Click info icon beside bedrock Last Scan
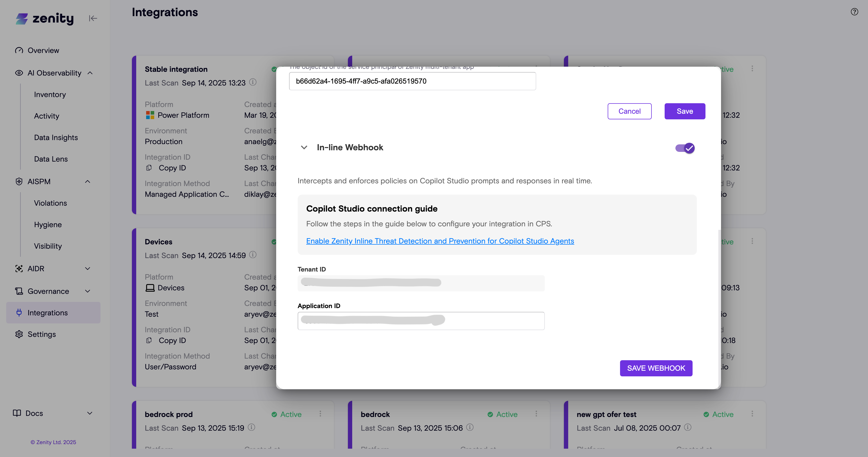The width and height of the screenshot is (868, 457). 470,427
